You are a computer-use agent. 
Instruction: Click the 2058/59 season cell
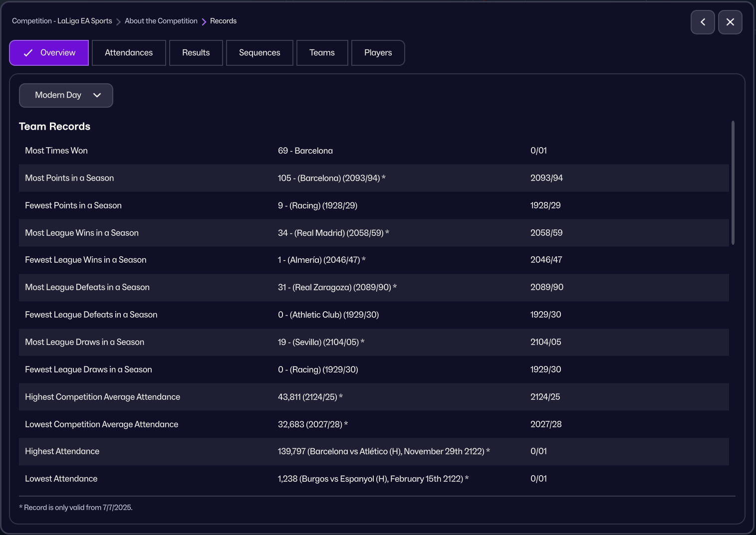pos(546,233)
